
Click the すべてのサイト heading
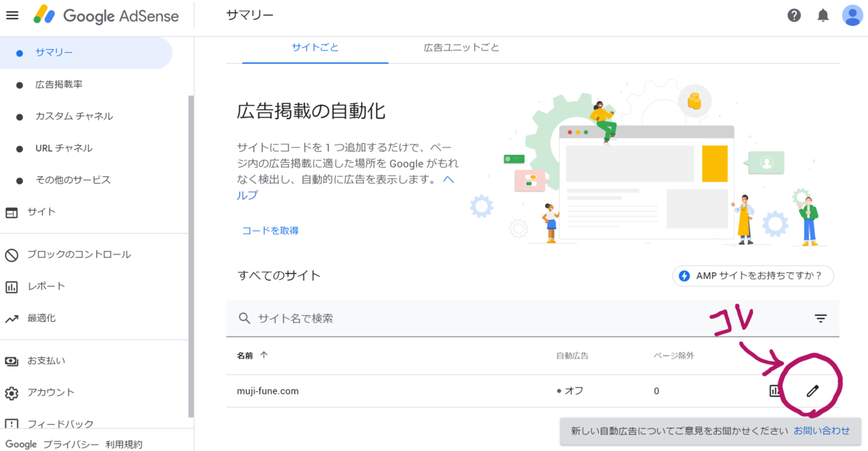click(x=279, y=275)
